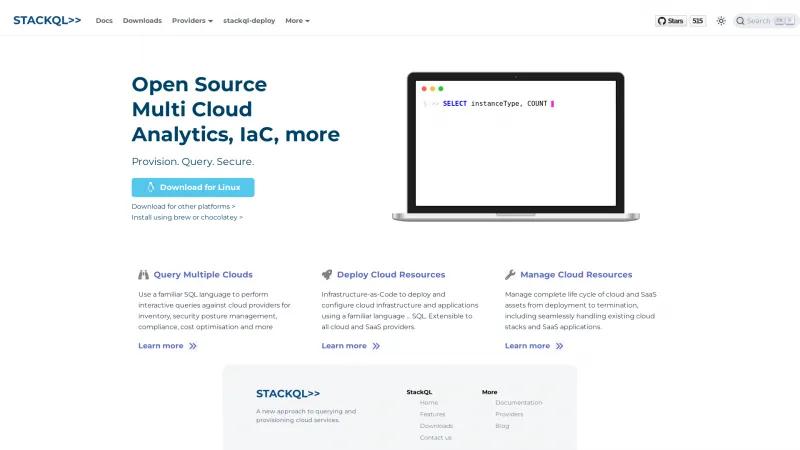Screen dimensions: 800x450
Task: Toggle light/dark mode sun icon
Action: pyautogui.click(x=721, y=21)
